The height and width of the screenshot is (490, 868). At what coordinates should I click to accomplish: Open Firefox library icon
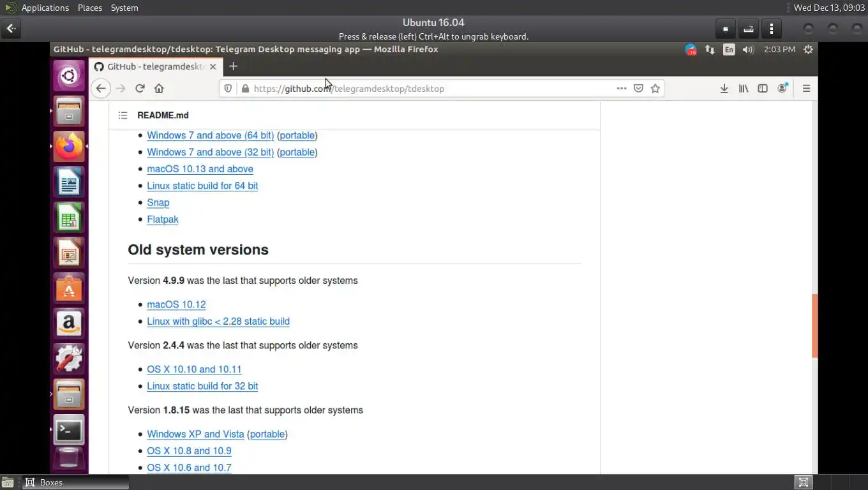(x=744, y=89)
